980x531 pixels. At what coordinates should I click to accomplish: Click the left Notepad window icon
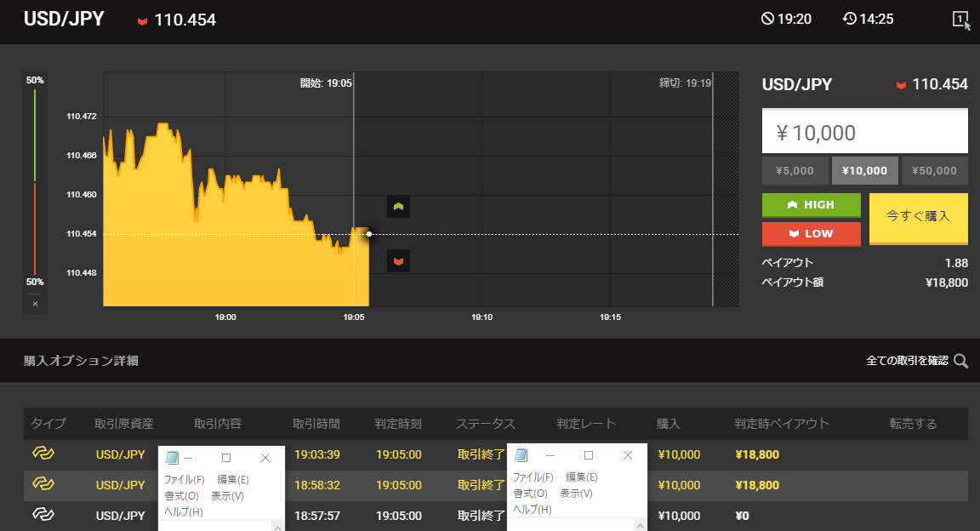click(172, 458)
